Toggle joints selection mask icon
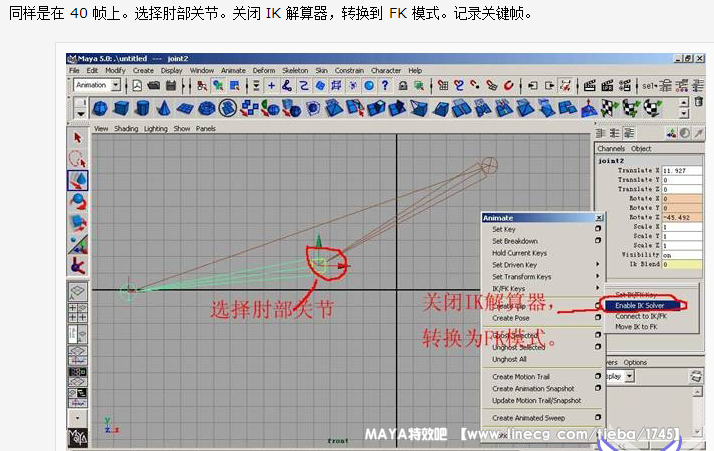 point(287,86)
